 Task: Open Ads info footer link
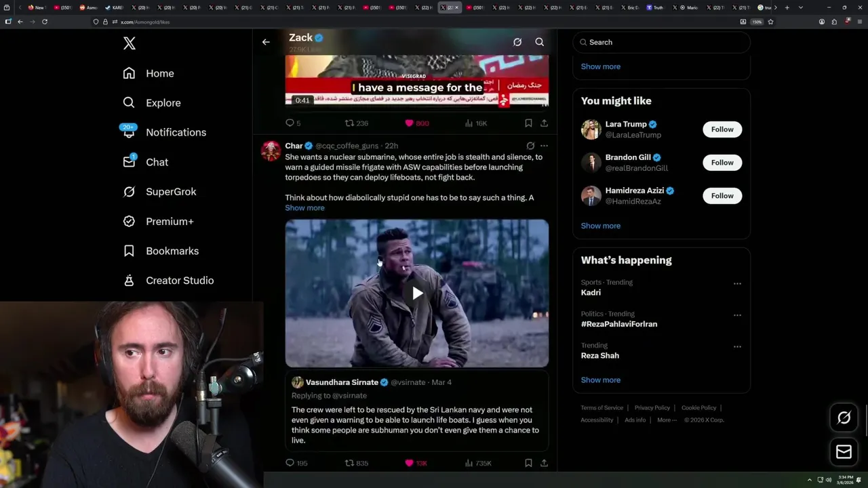pyautogui.click(x=635, y=420)
